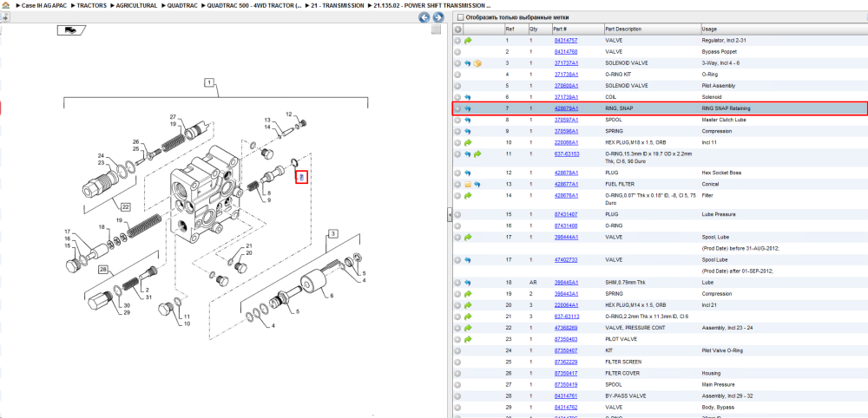Click the pin icon above the diagram
This screenshot has width=868, height=418.
(x=5, y=17)
